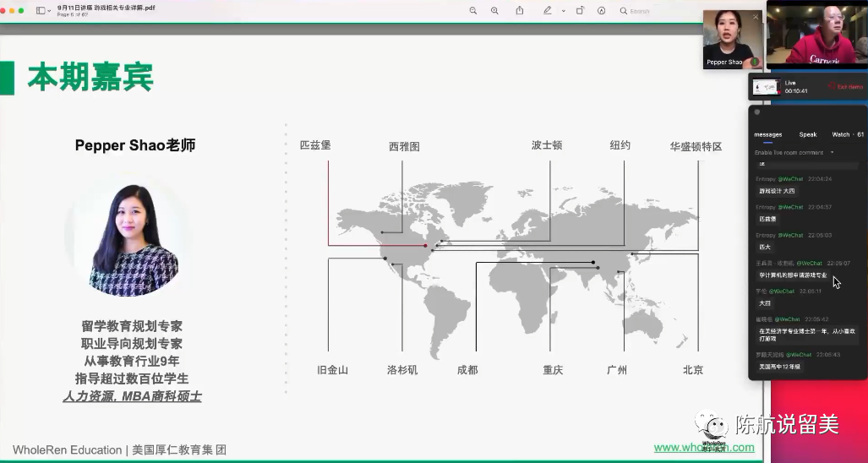Switch to the Speak tab

coord(808,134)
